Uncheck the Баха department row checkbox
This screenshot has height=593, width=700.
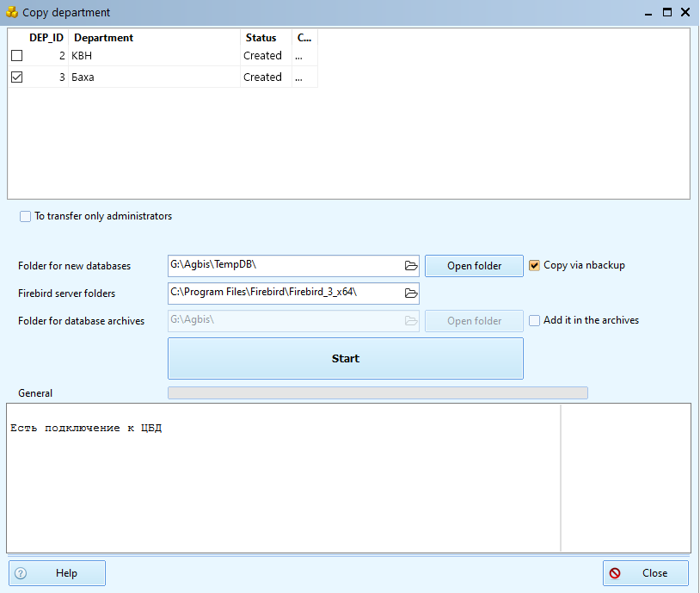pyautogui.click(x=17, y=77)
